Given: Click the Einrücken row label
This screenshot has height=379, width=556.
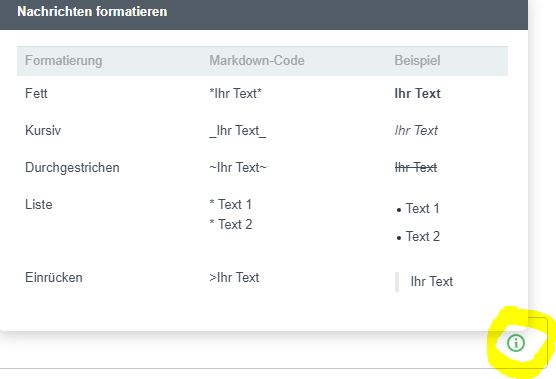Looking at the screenshot, I should coord(54,277).
